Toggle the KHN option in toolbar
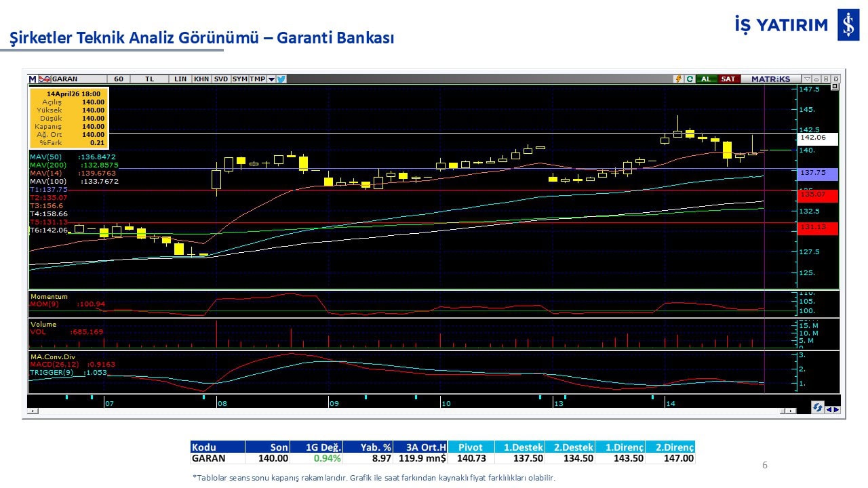868x488 pixels. [x=201, y=79]
